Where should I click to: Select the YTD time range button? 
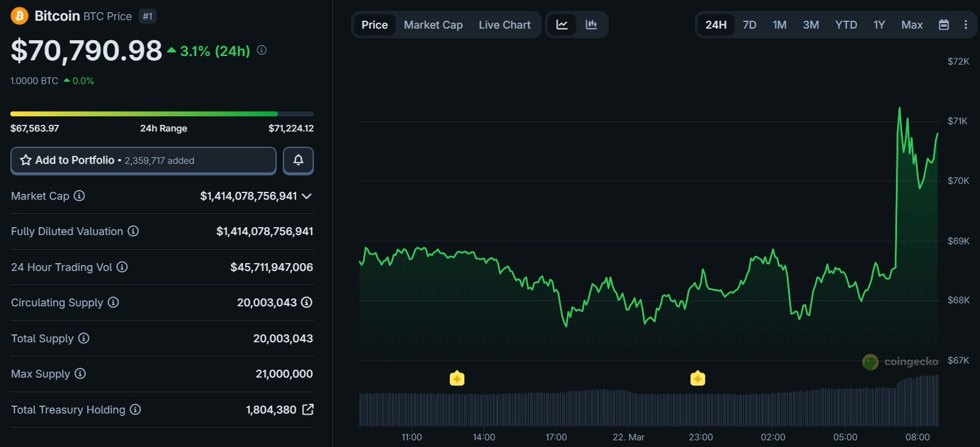846,25
